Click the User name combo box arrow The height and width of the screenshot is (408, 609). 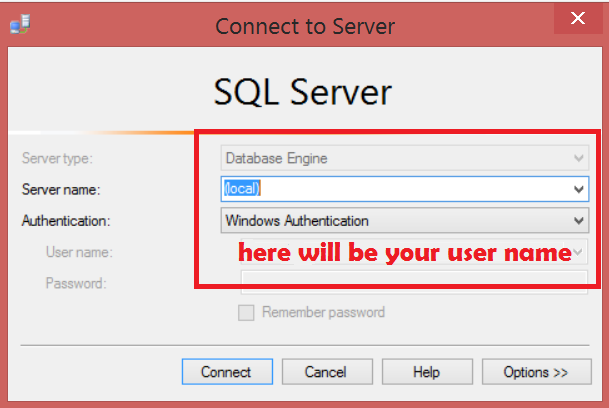pos(578,252)
